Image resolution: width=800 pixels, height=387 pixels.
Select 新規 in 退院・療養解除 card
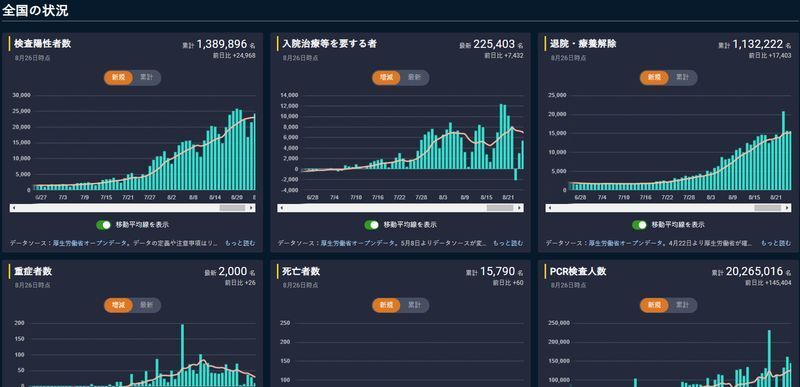[654, 78]
